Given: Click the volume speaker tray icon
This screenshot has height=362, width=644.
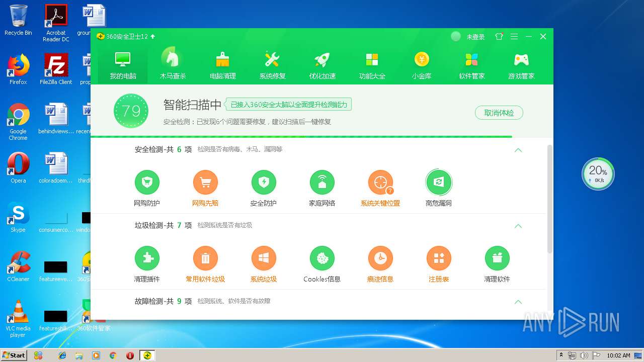Looking at the screenshot, I should tap(584, 355).
